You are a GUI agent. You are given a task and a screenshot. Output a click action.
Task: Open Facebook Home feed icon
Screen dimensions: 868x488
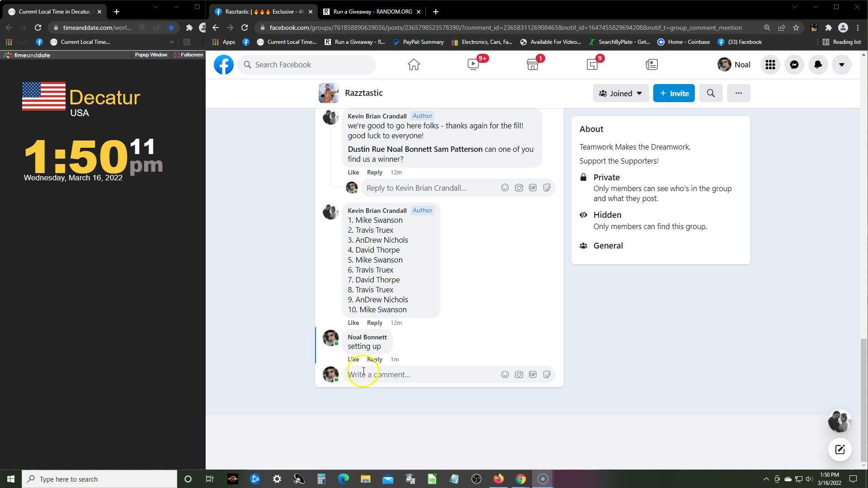[413, 65]
